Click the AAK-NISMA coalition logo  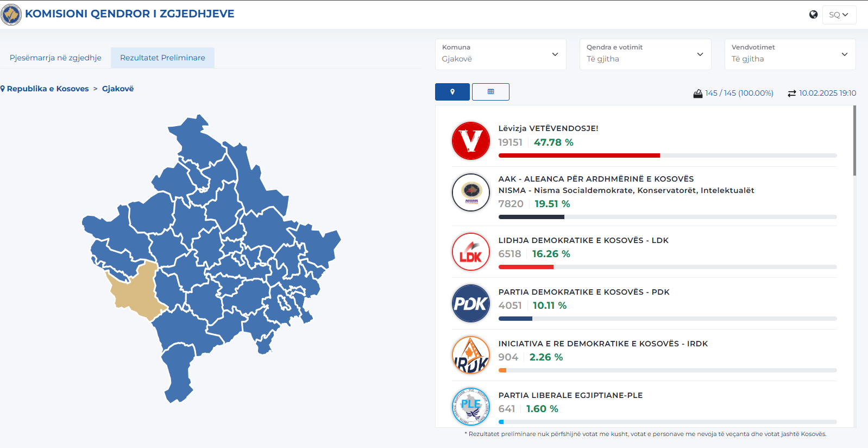tap(471, 192)
